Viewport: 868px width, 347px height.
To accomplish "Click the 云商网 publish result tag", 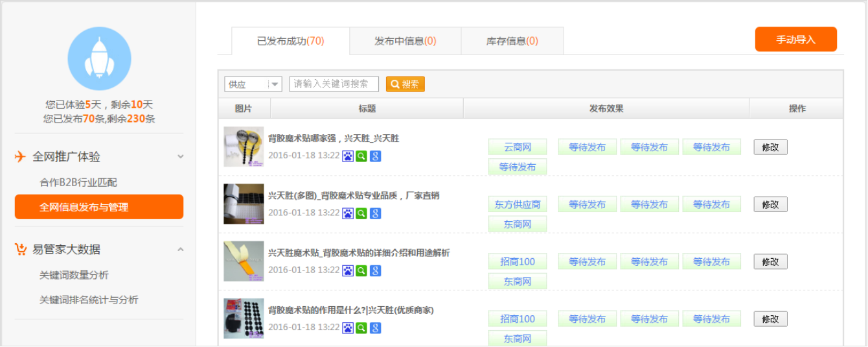I will click(x=517, y=147).
